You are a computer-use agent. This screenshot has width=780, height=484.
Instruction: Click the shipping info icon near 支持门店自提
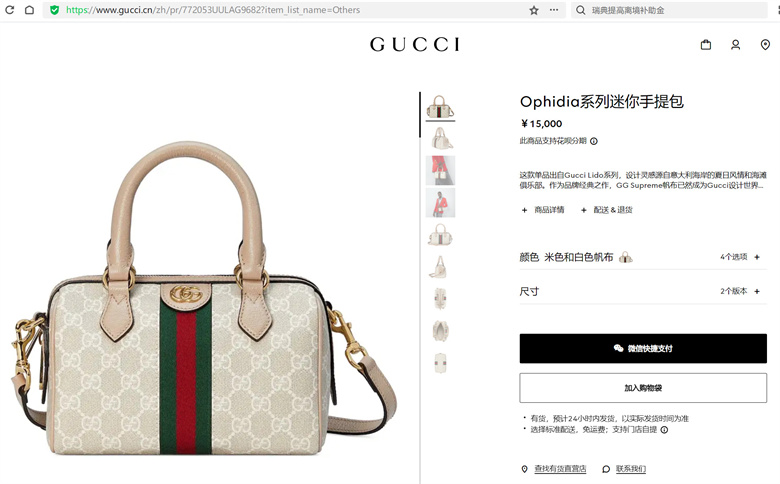coord(664,430)
